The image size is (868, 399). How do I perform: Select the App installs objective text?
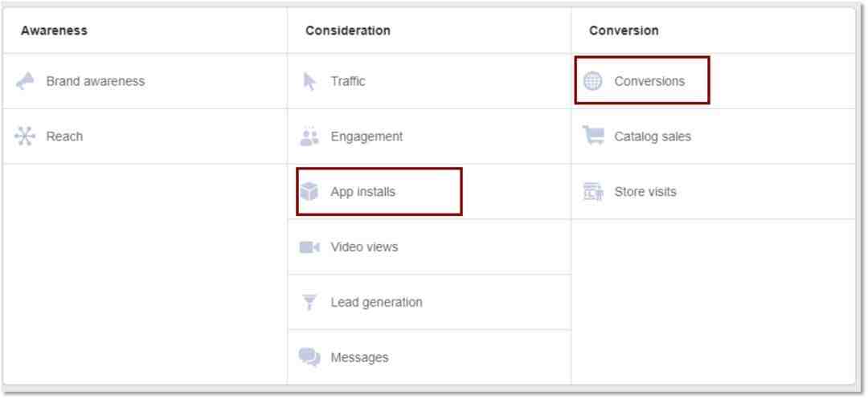pos(363,192)
